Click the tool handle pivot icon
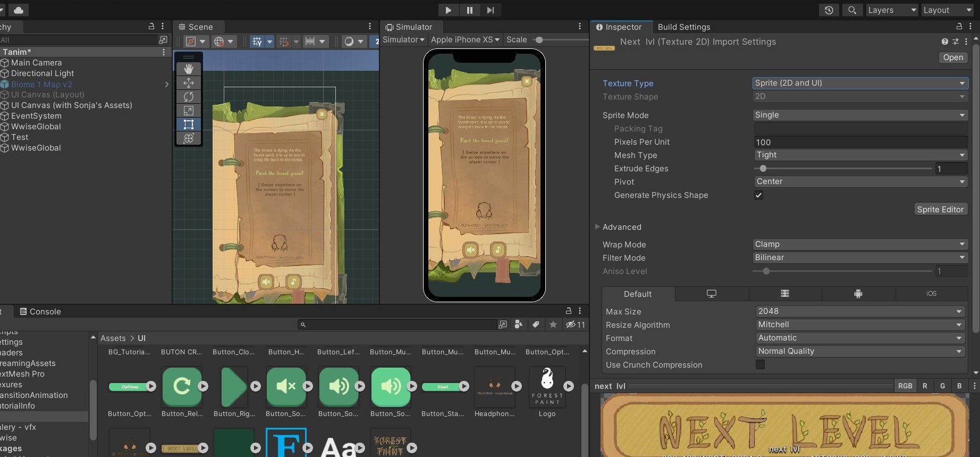The width and height of the screenshot is (980, 457). click(x=195, y=41)
